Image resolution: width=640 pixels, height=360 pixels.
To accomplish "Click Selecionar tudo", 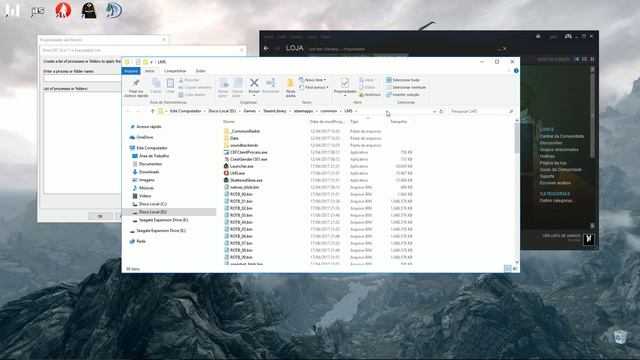I will click(x=402, y=80).
